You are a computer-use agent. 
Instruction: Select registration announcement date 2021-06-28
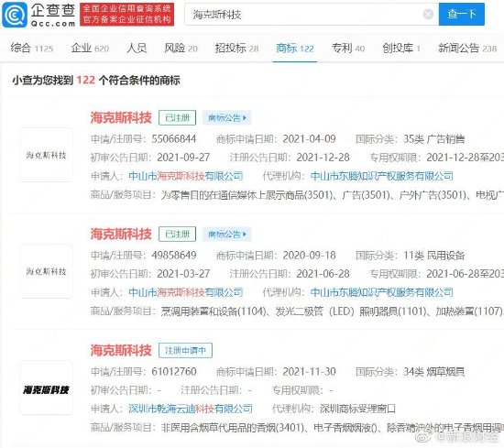coord(323,274)
